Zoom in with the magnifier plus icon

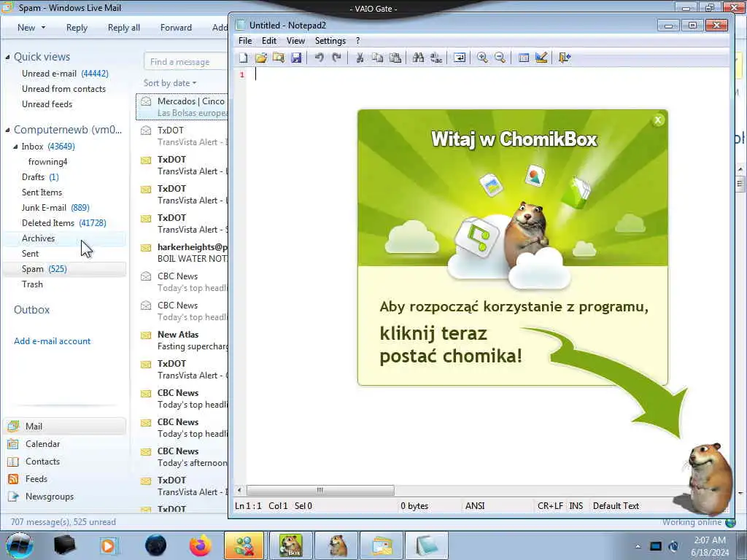(x=482, y=58)
